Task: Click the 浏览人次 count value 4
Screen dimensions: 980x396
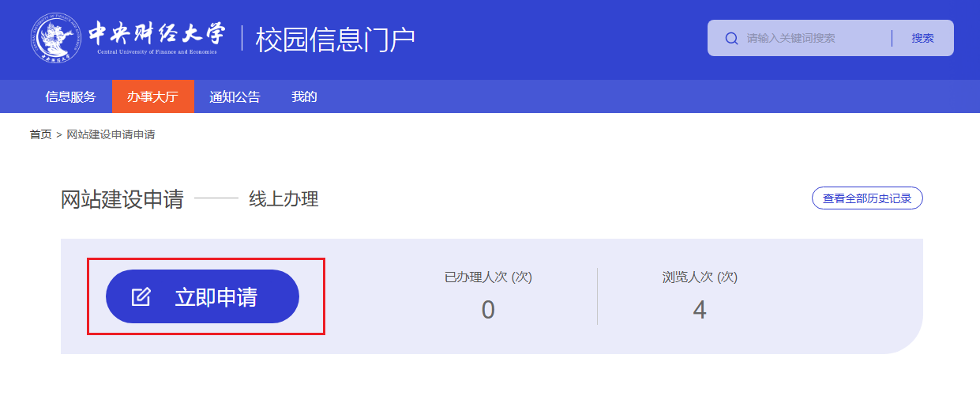Action: coord(700,310)
